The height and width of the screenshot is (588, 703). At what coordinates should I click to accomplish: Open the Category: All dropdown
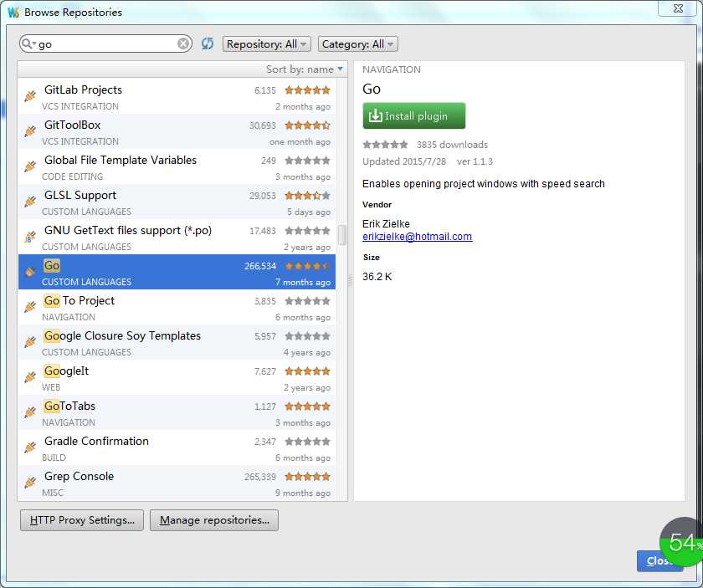coord(358,44)
